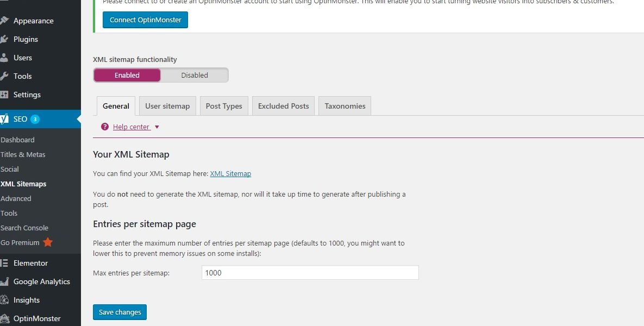Viewport: 644px width, 326px height.
Task: Open the SEO Tools submenu item
Action: (9, 213)
